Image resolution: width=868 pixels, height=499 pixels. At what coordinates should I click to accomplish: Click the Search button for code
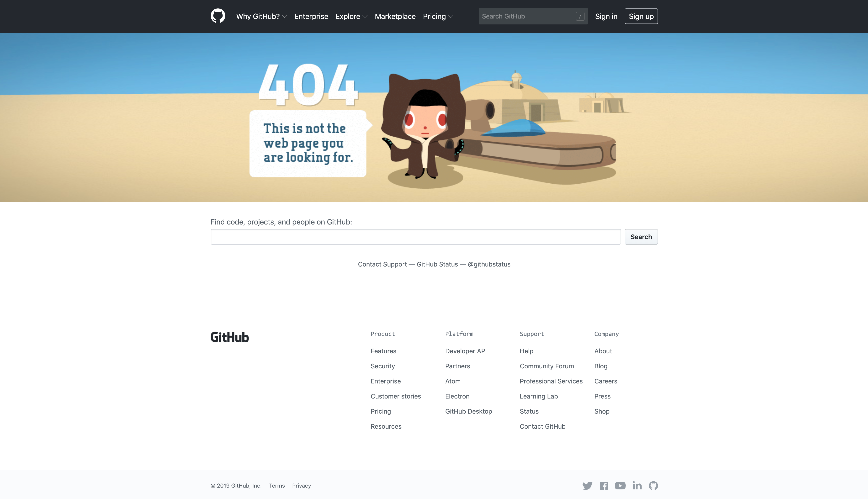click(x=641, y=237)
